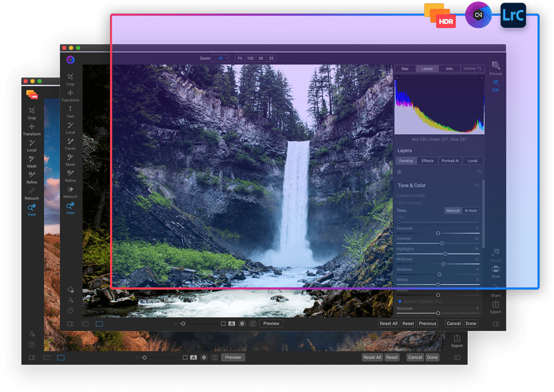This screenshot has height=392, width=554.
Task: Click the Fit zoom button
Action: pos(240,58)
